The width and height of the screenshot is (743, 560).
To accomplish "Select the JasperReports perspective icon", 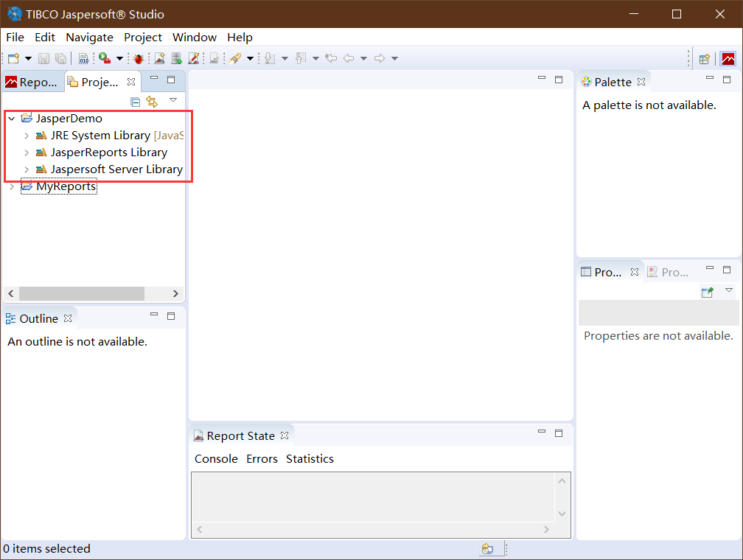I will click(728, 57).
